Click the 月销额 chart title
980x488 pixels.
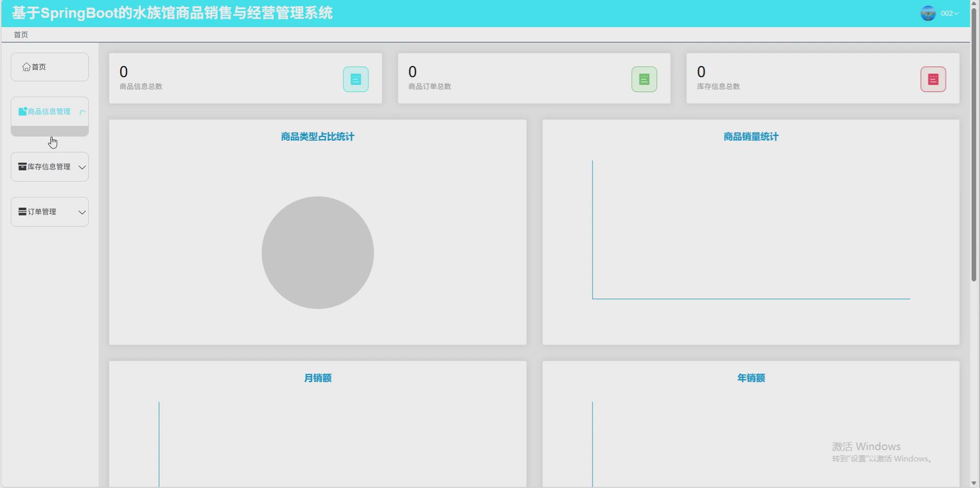[317, 378]
